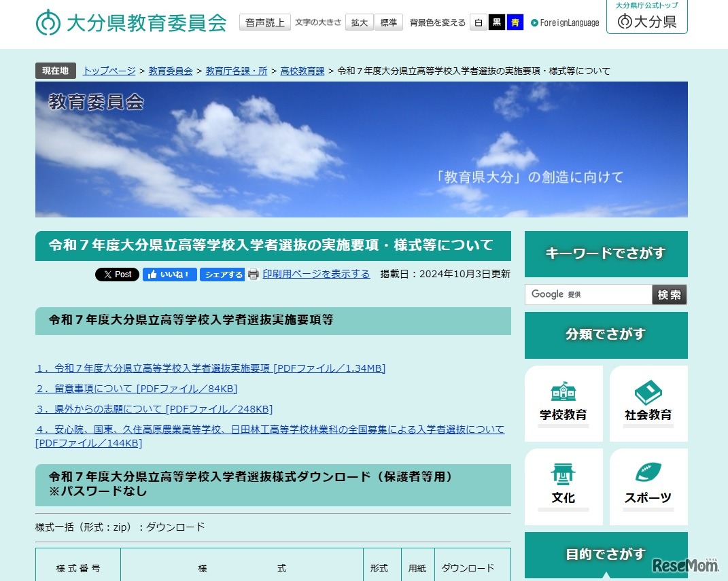The width and height of the screenshot is (728, 581).
Task: Click the 大分県 prefecture emblem top right
Action: [646, 22]
